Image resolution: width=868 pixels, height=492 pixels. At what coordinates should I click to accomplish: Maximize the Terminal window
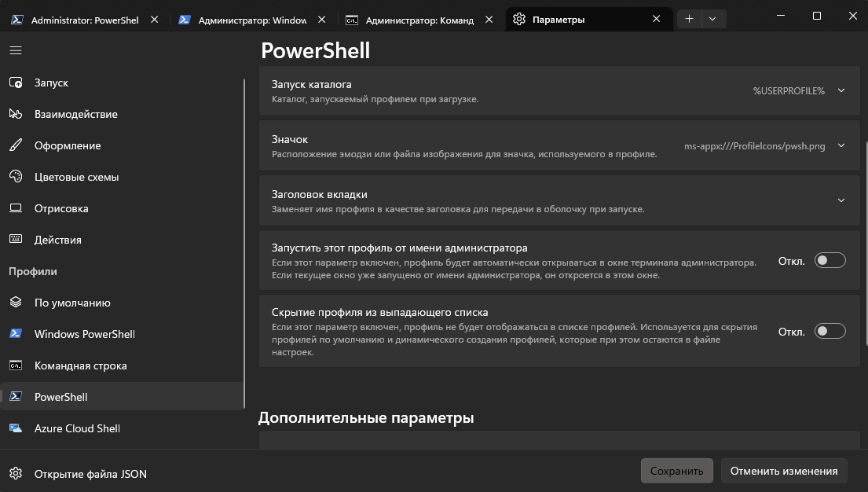[816, 16]
